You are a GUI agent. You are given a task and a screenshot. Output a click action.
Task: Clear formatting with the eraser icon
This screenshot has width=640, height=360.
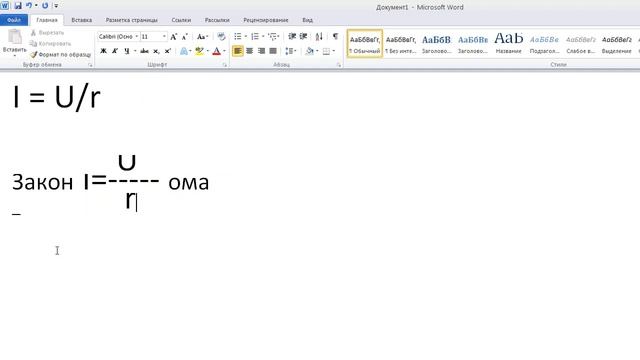(x=221, y=37)
